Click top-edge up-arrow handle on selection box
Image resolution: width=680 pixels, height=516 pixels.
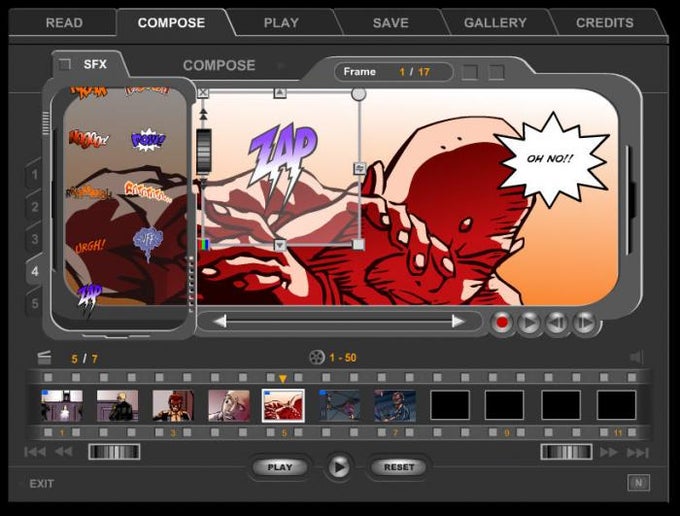point(280,93)
